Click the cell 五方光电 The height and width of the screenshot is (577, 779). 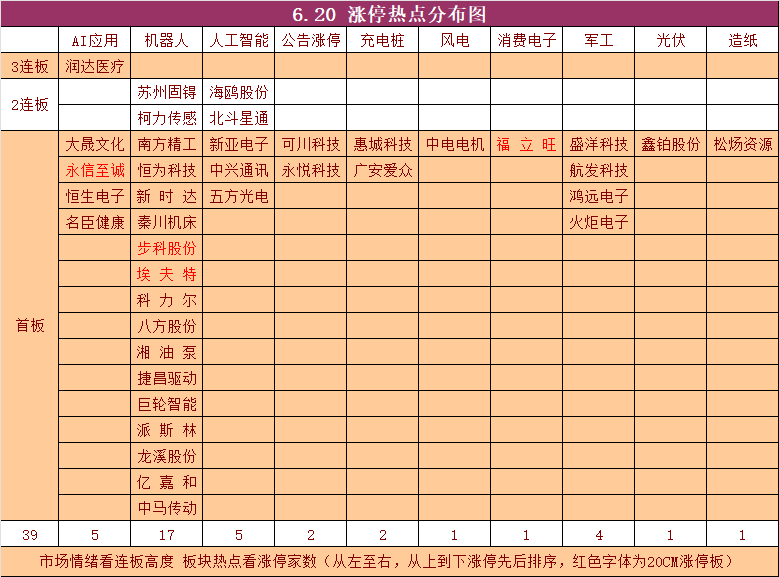tap(238, 196)
